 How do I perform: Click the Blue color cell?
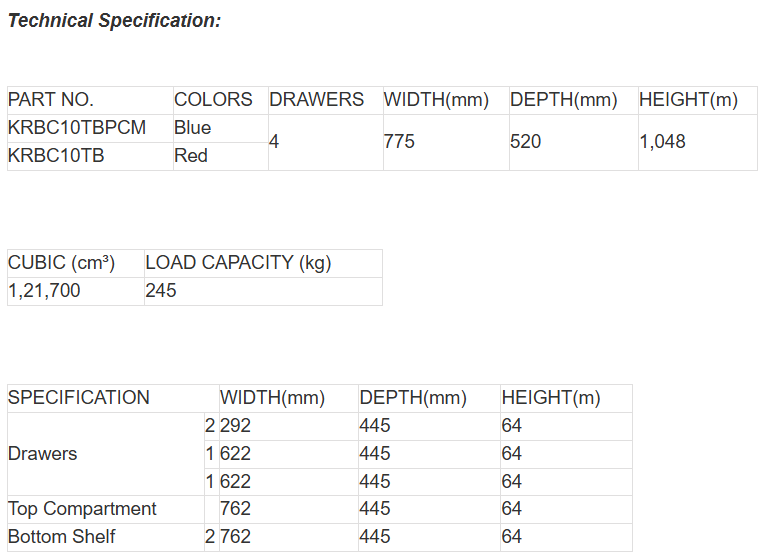coord(193,128)
